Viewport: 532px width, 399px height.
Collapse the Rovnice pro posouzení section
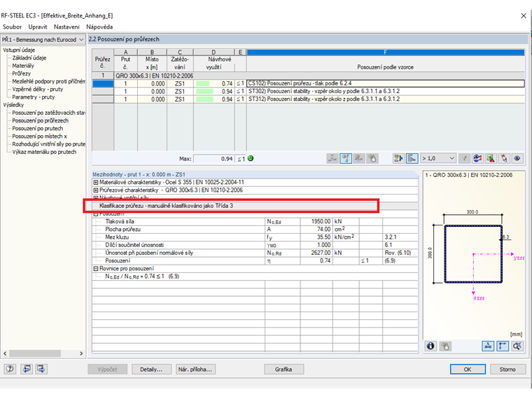96,268
